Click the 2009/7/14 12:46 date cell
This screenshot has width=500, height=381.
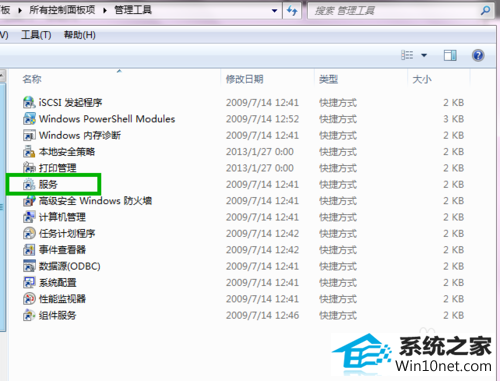262,315
